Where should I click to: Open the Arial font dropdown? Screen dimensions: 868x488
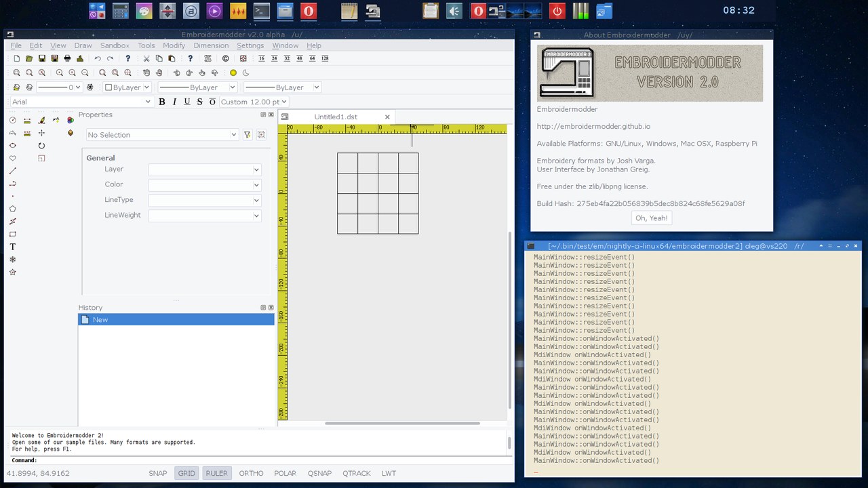point(81,102)
